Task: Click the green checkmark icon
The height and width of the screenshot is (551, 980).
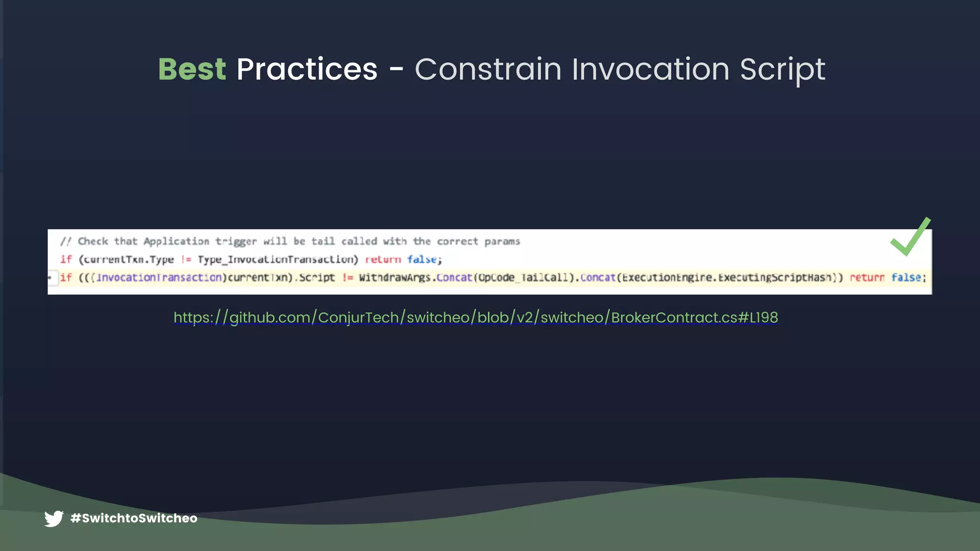Action: (911, 237)
